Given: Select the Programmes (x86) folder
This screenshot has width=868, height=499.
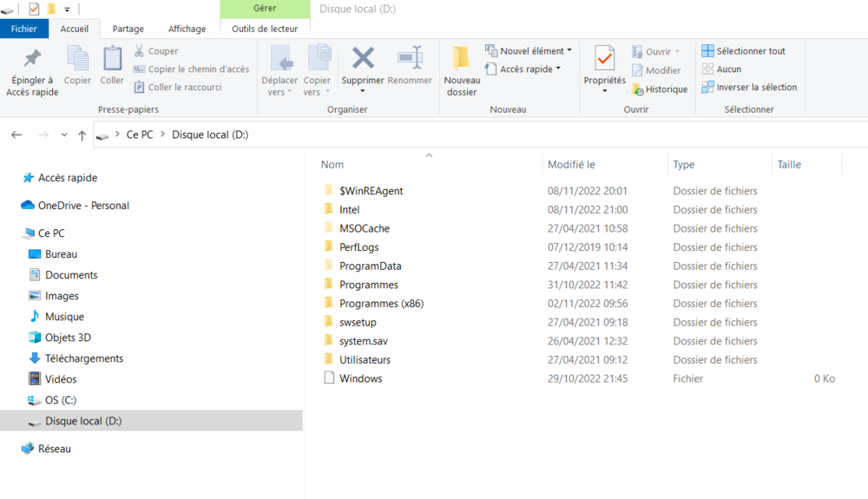Looking at the screenshot, I should (x=381, y=304).
